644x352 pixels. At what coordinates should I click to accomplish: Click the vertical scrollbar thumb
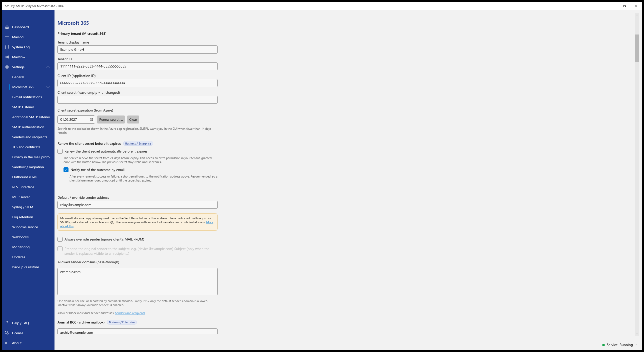click(x=637, y=48)
